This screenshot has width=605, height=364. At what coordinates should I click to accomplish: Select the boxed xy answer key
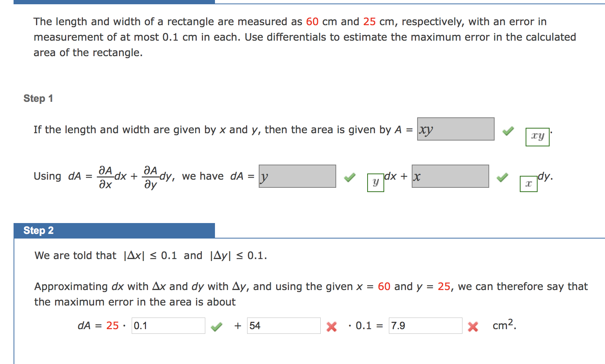tap(538, 137)
